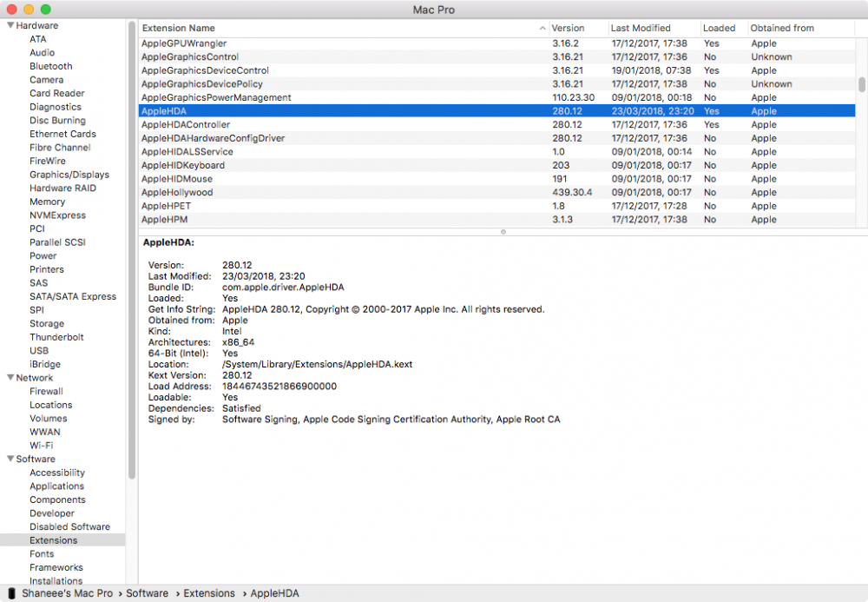Viewport: 868px width, 602px height.
Task: Open the Camera hardware category
Action: click(x=47, y=80)
